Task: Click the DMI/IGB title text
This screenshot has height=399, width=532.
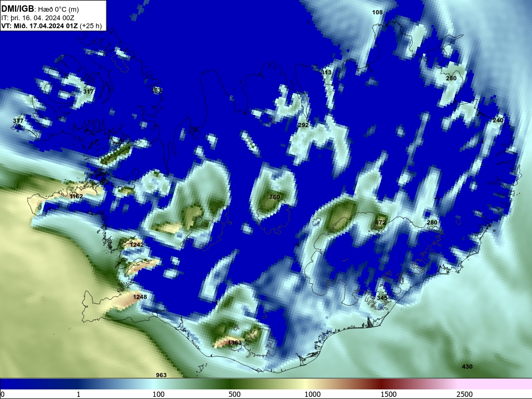Action: pos(17,9)
